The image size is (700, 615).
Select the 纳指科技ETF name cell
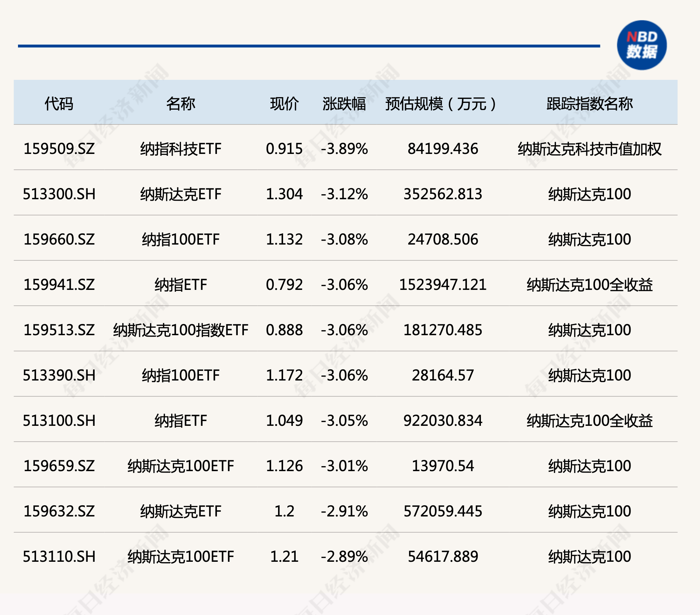point(181,149)
